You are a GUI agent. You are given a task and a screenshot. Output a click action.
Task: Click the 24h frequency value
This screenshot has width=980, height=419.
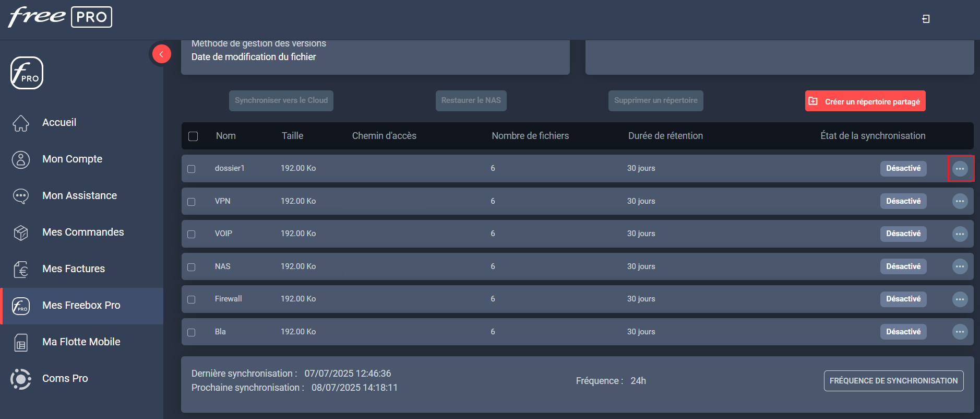[x=638, y=381]
